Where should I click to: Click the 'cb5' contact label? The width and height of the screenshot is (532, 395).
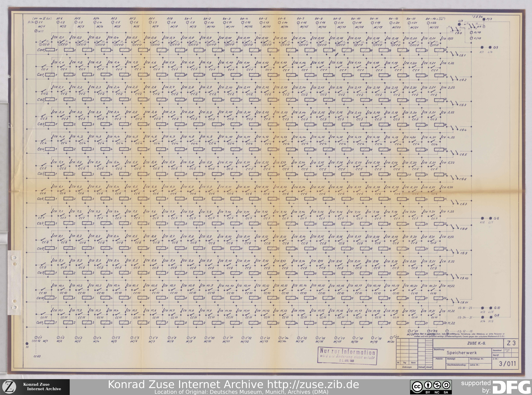(x=463, y=154)
